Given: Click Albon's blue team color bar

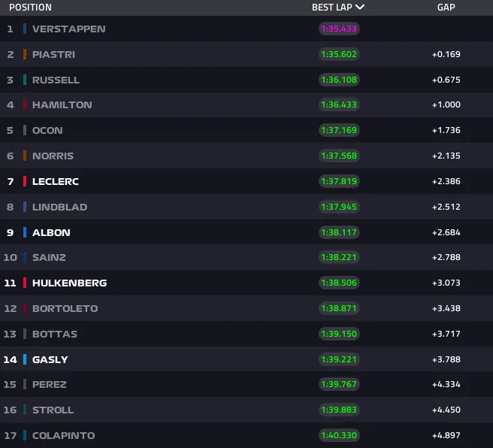Looking at the screenshot, I should (25, 232).
